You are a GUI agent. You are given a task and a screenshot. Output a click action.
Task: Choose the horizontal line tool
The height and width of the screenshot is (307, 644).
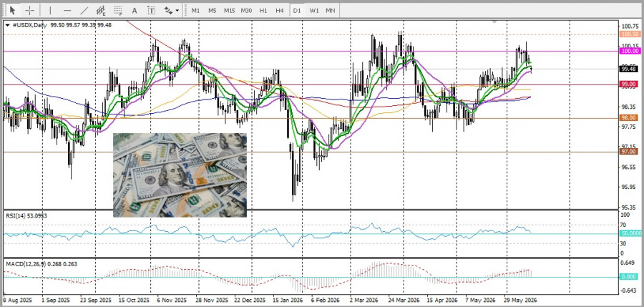67,10
